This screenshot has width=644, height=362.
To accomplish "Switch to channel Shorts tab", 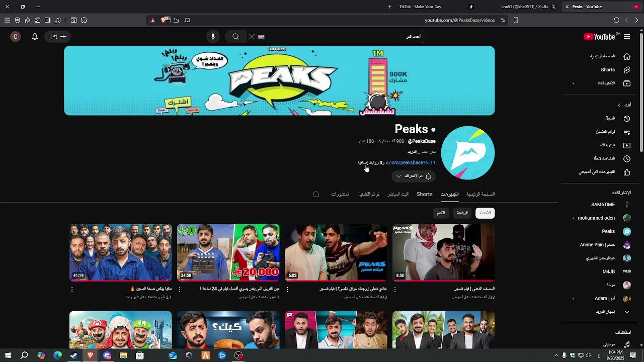I will (x=425, y=194).
